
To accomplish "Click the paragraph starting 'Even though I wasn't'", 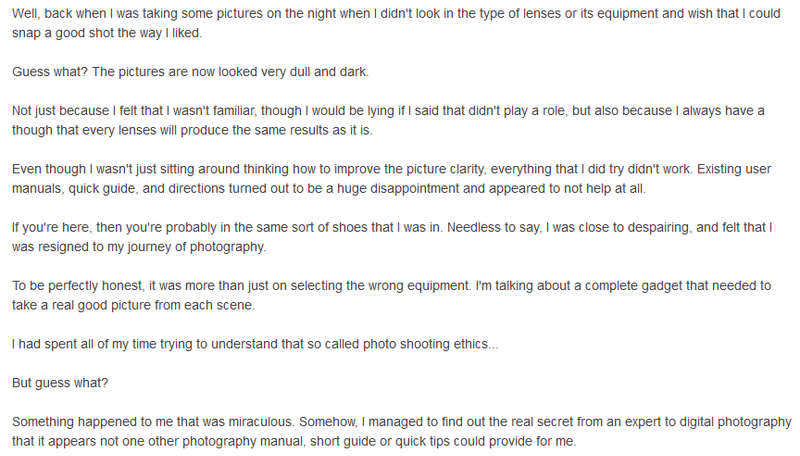I will tap(391, 179).
